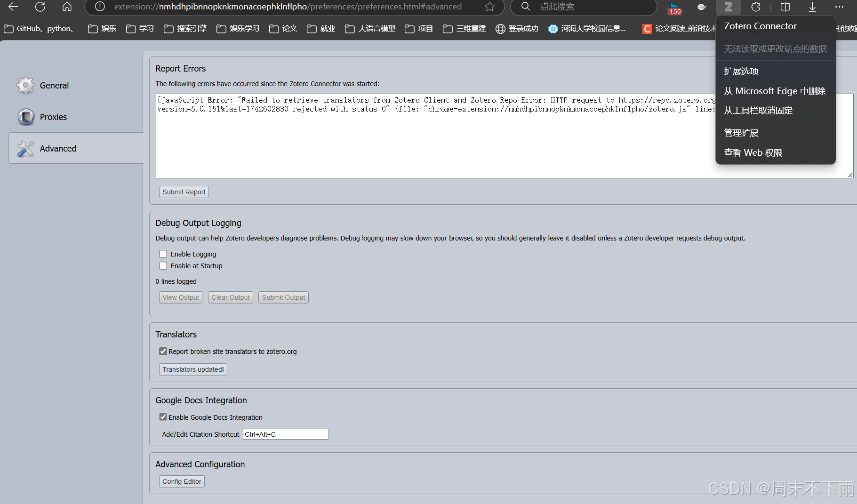The height and width of the screenshot is (504, 857).
Task: Toggle the split screen icon
Action: coord(785,7)
